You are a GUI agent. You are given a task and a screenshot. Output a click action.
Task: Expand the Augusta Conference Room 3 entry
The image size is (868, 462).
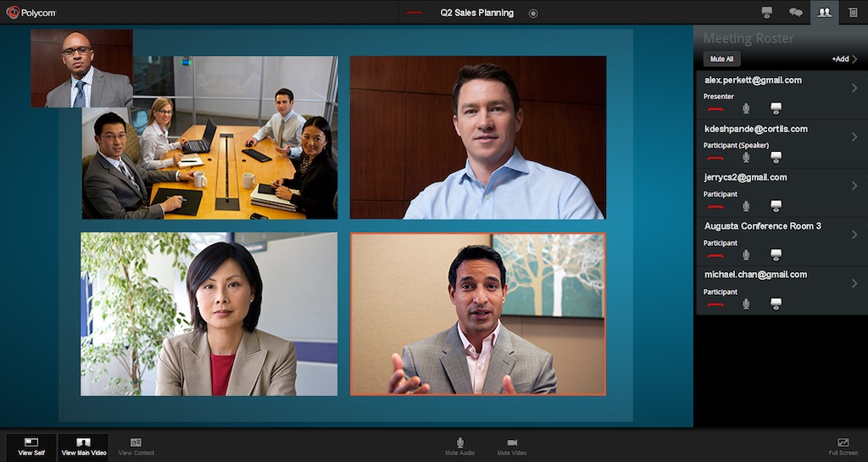pyautogui.click(x=854, y=234)
